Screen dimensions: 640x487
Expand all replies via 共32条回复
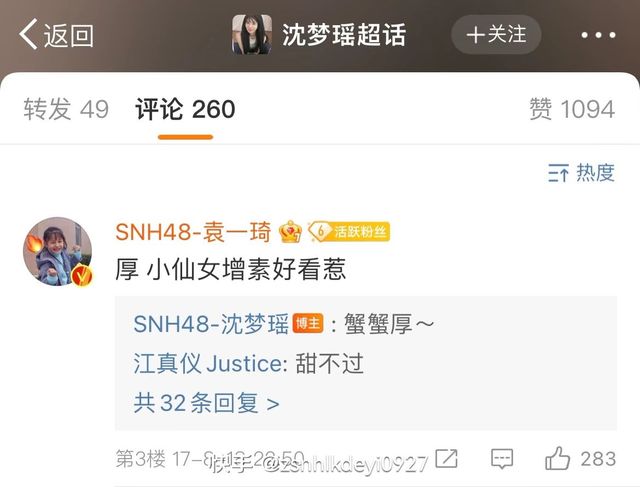click(x=207, y=403)
